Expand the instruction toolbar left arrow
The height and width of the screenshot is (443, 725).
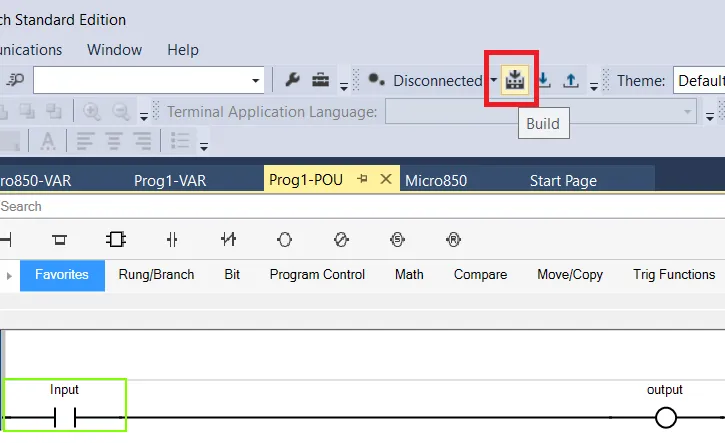point(9,276)
